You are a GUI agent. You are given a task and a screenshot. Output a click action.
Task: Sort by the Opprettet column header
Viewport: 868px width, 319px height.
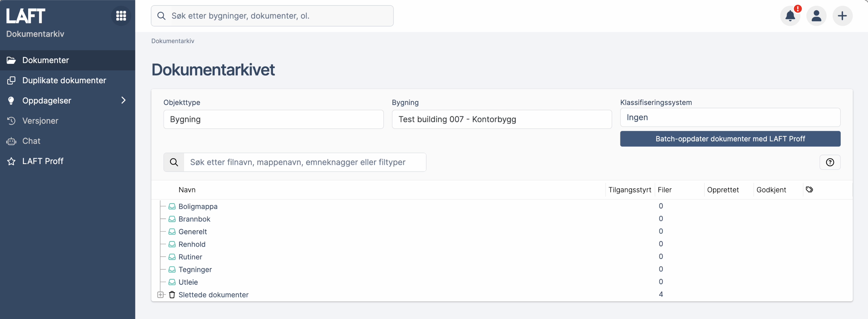[x=723, y=190]
